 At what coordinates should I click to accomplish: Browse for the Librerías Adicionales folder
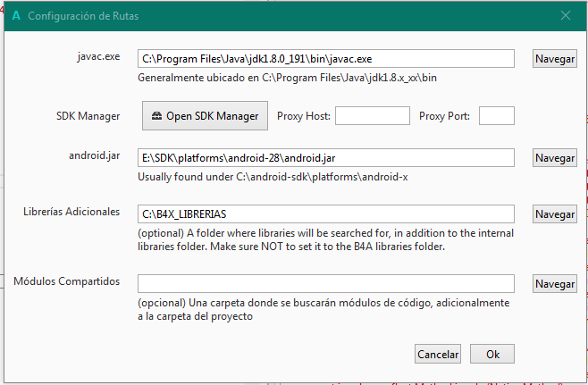click(554, 214)
